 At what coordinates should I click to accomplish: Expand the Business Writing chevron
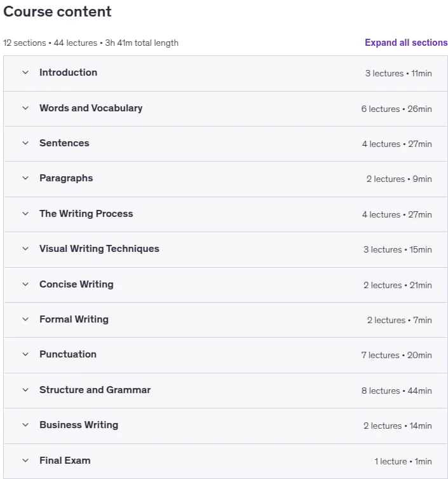25,425
